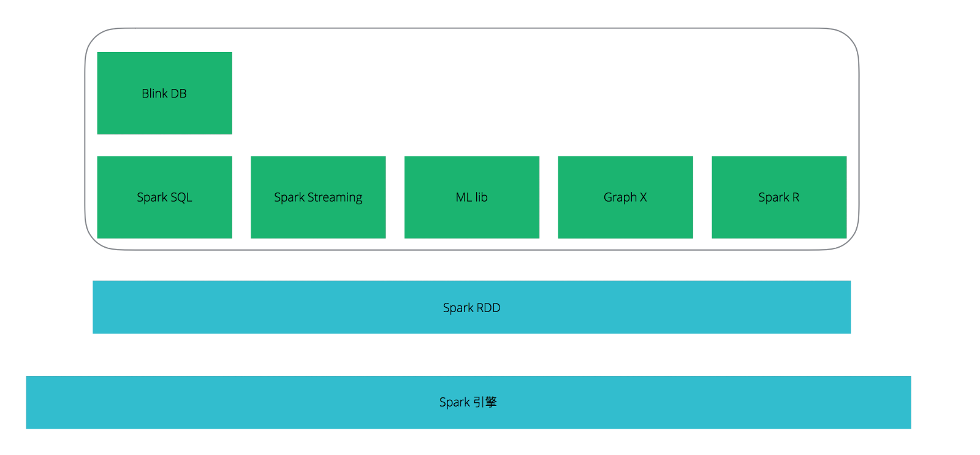Click the gap between Spark SQL and Spark Streaming

241,197
